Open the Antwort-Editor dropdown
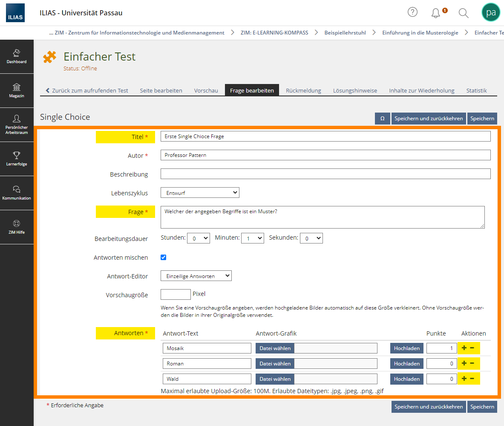This screenshot has height=426, width=504. [196, 276]
